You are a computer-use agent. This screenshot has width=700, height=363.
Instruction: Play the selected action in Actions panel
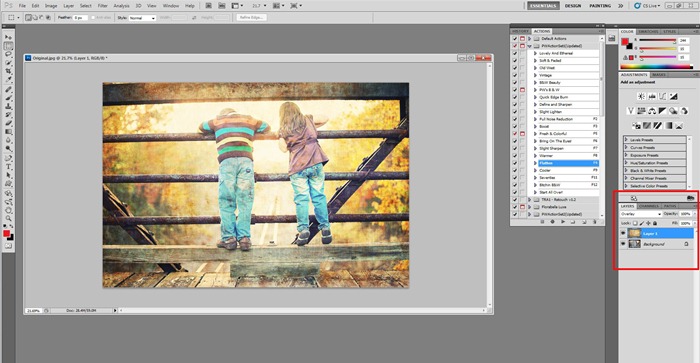[x=562, y=222]
